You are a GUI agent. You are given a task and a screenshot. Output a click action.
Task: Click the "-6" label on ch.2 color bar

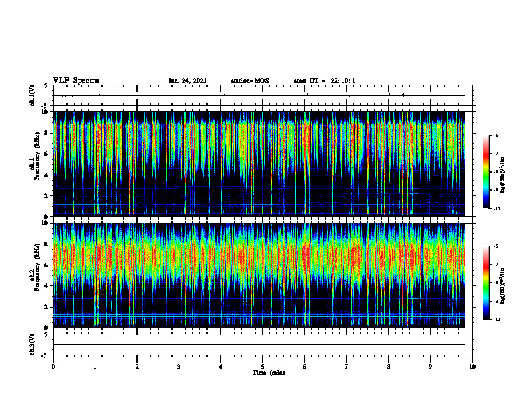click(x=496, y=246)
